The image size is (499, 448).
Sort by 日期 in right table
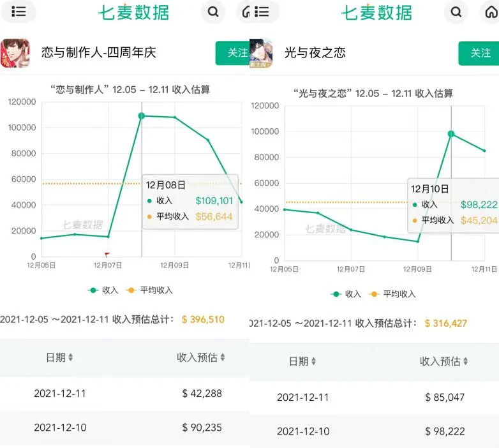pyautogui.click(x=302, y=361)
